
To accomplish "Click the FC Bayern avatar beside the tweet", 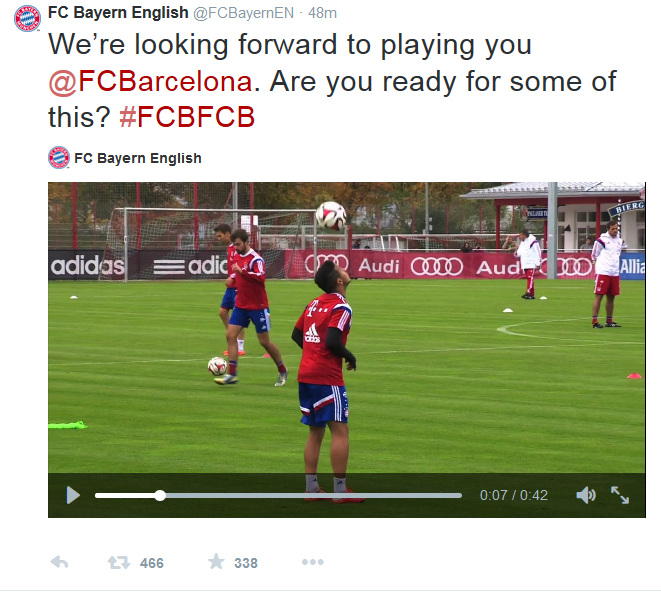I will click(x=28, y=18).
